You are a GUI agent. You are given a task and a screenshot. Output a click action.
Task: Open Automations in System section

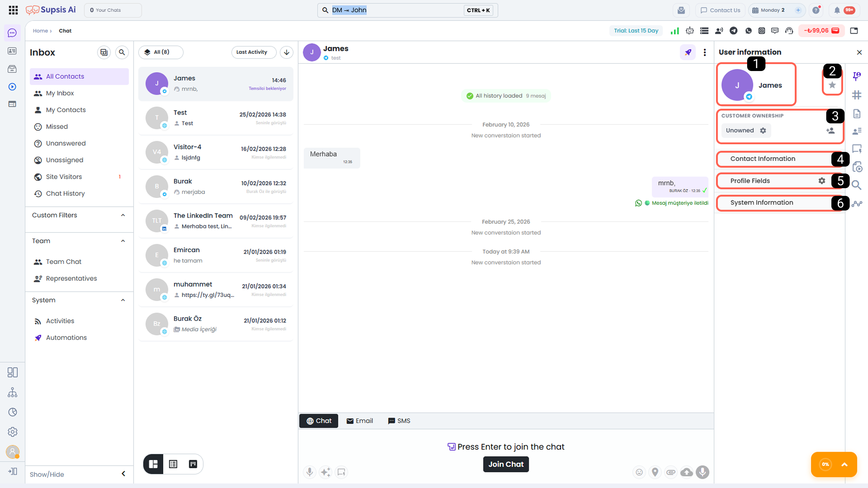(79, 338)
